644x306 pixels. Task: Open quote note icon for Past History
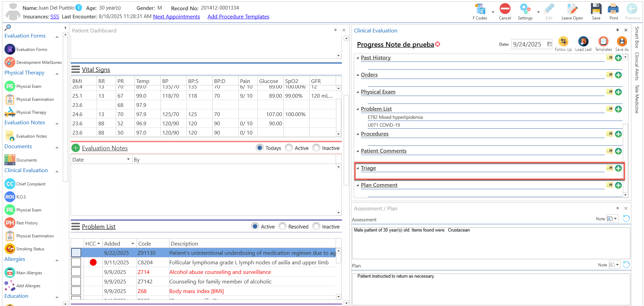pos(610,58)
